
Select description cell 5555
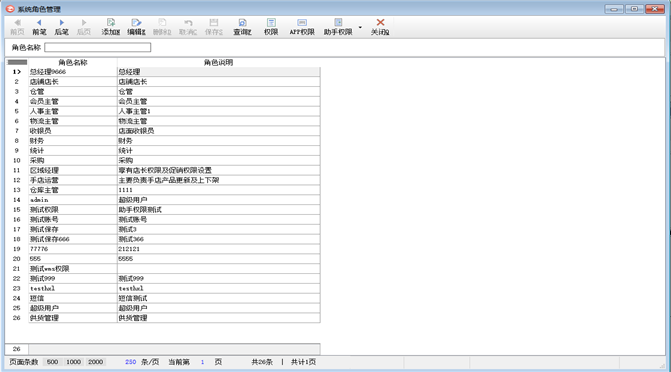click(x=218, y=259)
